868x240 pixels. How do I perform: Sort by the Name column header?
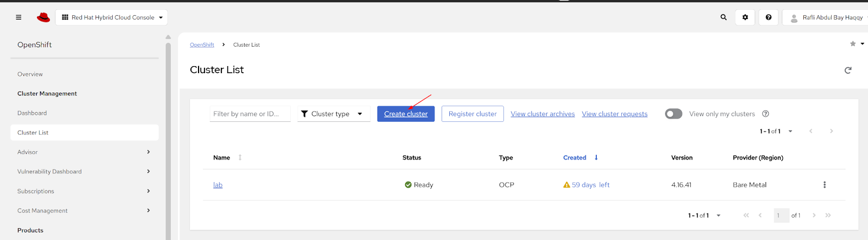(221, 158)
